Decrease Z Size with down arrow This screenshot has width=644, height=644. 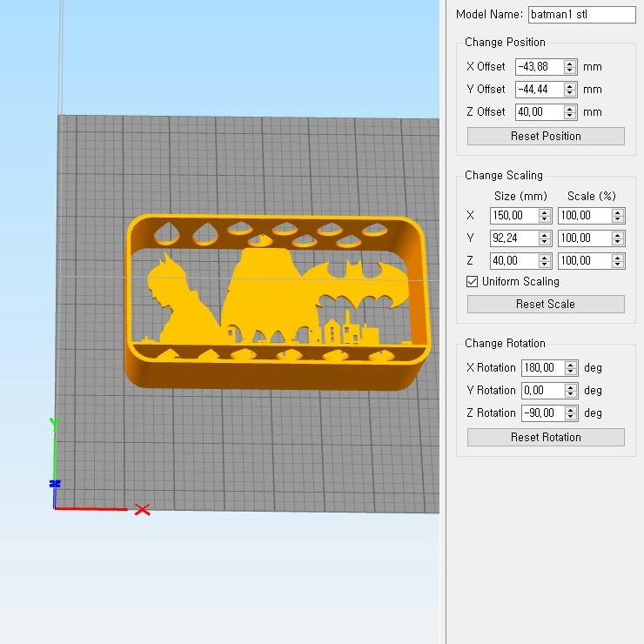click(545, 264)
